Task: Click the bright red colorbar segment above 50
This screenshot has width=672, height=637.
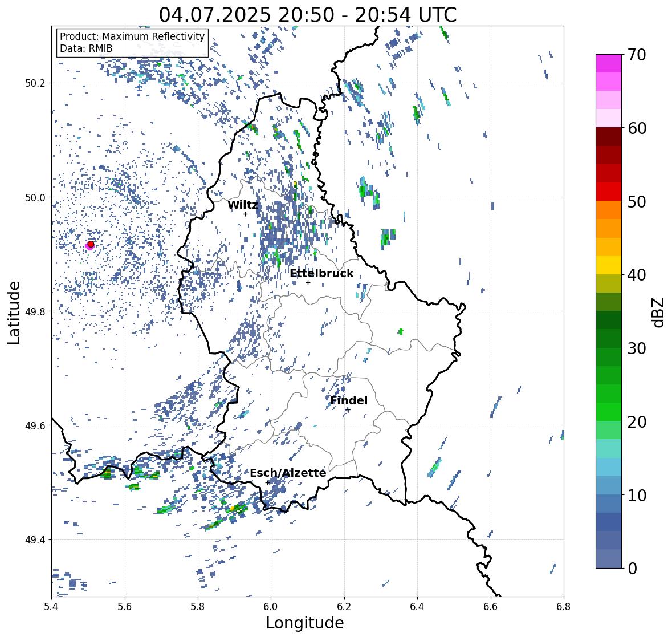Action: pos(609,192)
